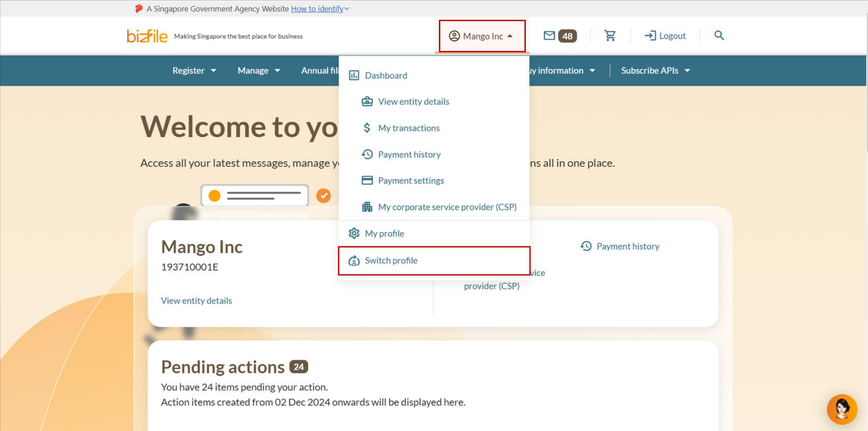The height and width of the screenshot is (431, 868).
Task: Click the history clock icon in the dropdown
Action: (x=367, y=154)
